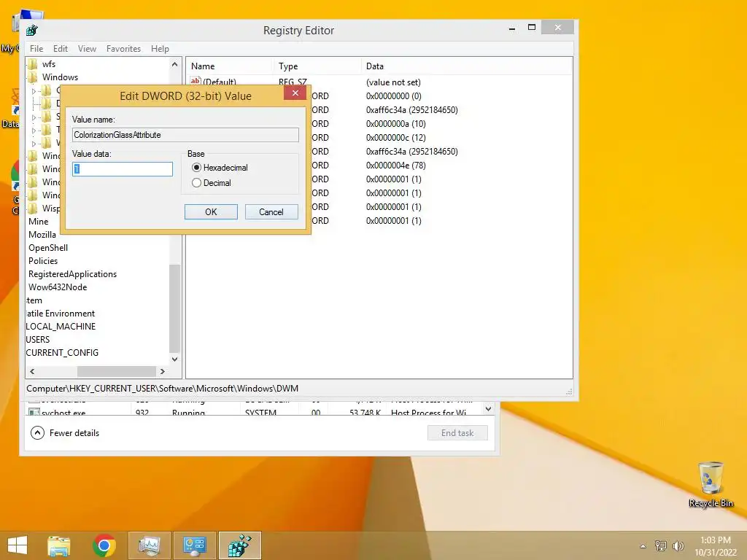This screenshot has height=560, width=747.
Task: Click the network tray icon
Action: (x=660, y=545)
